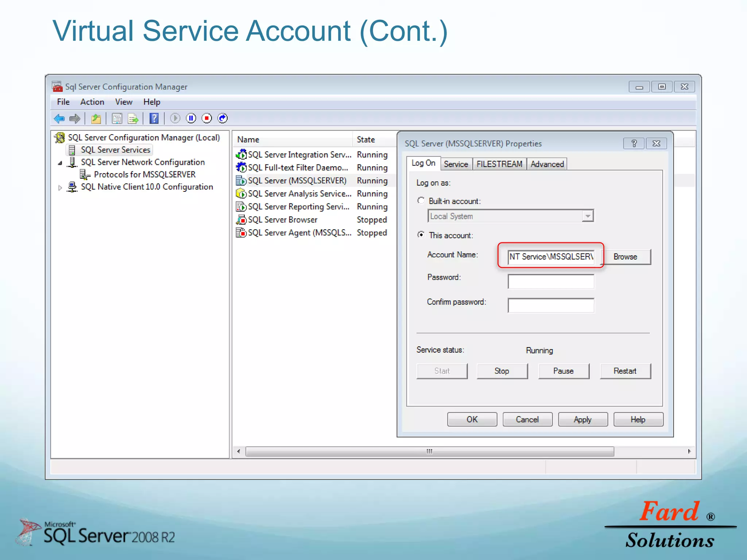Image resolution: width=747 pixels, height=560 pixels.
Task: Switch to the Advanced tab
Action: (547, 164)
